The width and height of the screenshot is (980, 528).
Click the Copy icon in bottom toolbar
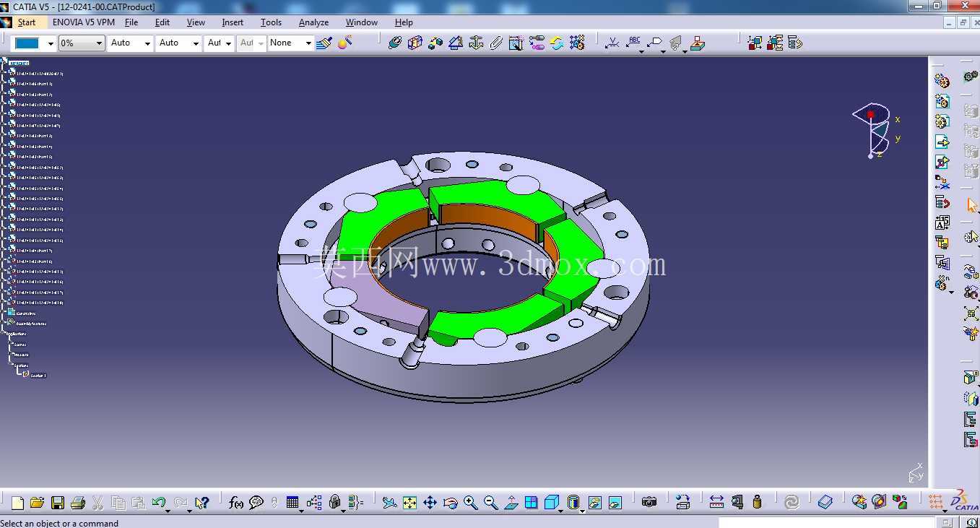(x=118, y=503)
